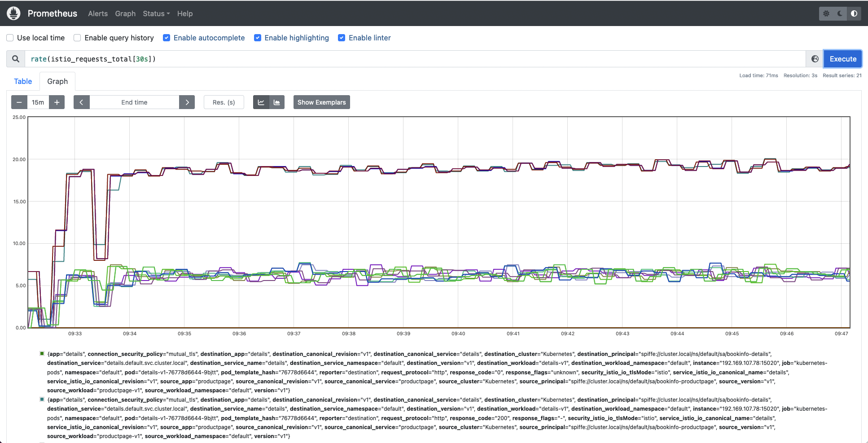
Task: Move end time forward with right chevron
Action: click(187, 102)
